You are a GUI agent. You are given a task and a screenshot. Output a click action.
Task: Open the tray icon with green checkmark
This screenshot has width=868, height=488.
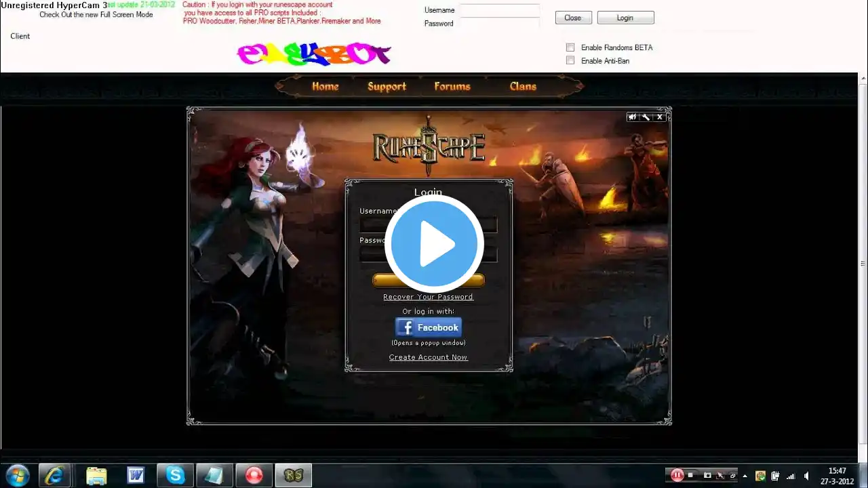pyautogui.click(x=760, y=475)
